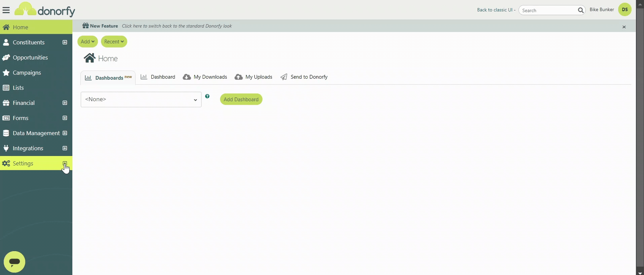The width and height of the screenshot is (644, 275).
Task: Click the Home house icon in sidebar
Action: pyautogui.click(x=6, y=27)
